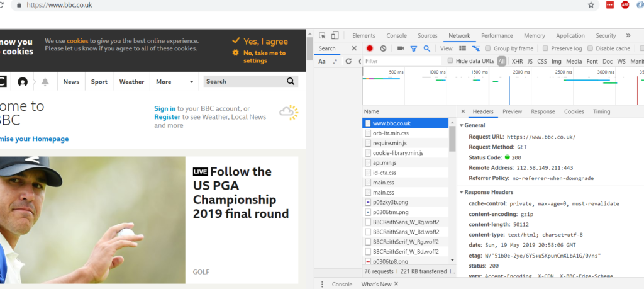Open the Elements tab
The image size is (644, 289).
point(364,36)
